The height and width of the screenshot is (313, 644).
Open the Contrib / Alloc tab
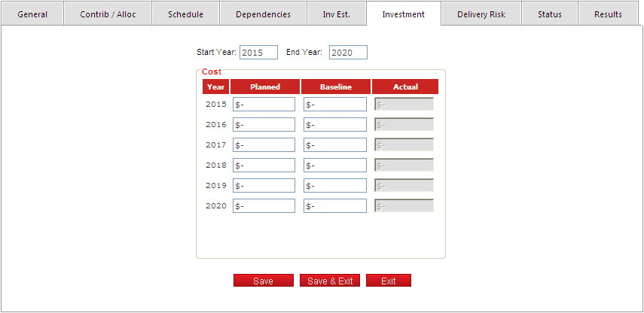[x=108, y=14]
